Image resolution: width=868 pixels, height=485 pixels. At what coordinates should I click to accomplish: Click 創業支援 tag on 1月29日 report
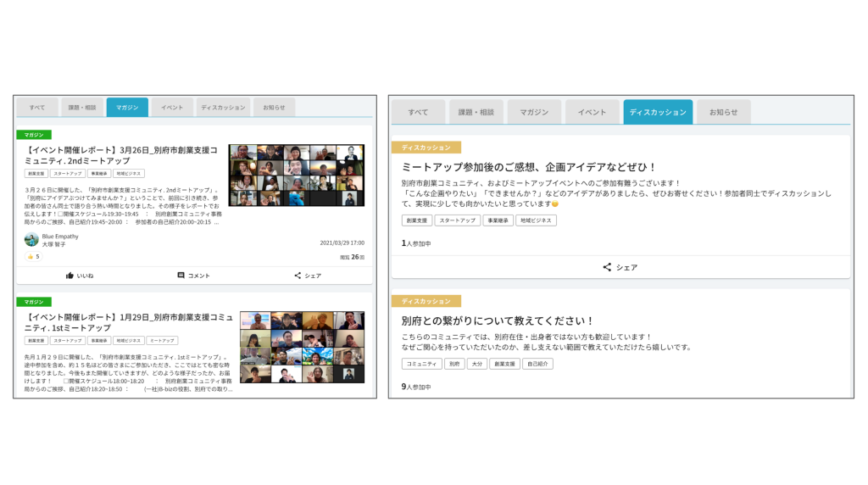36,341
